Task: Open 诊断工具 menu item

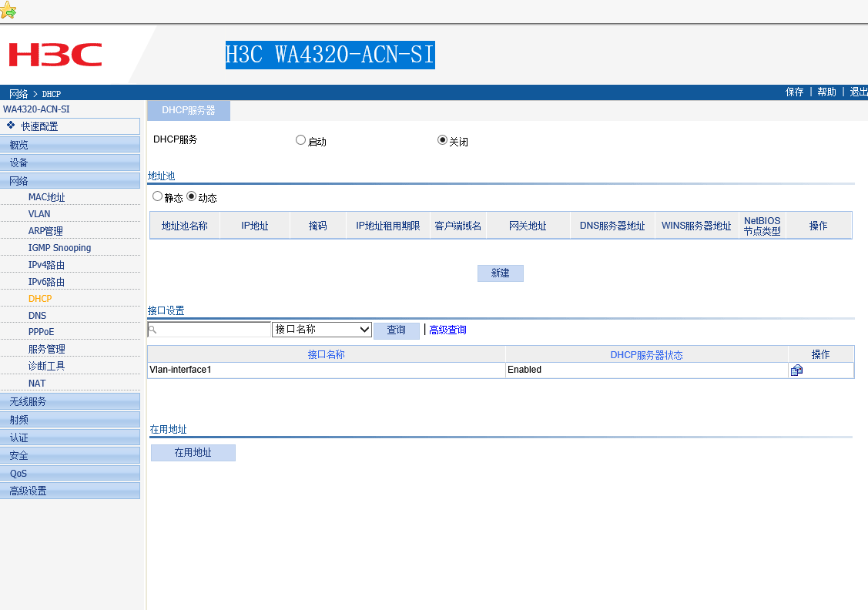Action: [x=46, y=366]
